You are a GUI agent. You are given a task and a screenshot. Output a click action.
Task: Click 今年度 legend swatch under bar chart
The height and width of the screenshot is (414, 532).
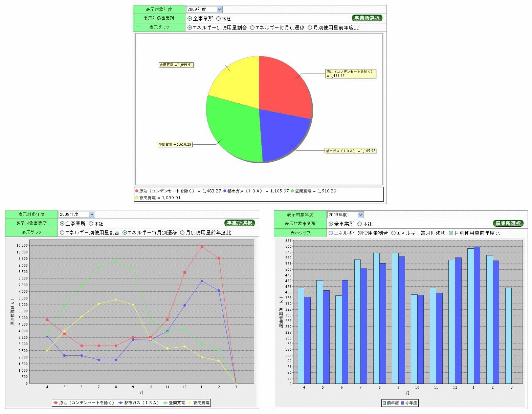click(403, 403)
